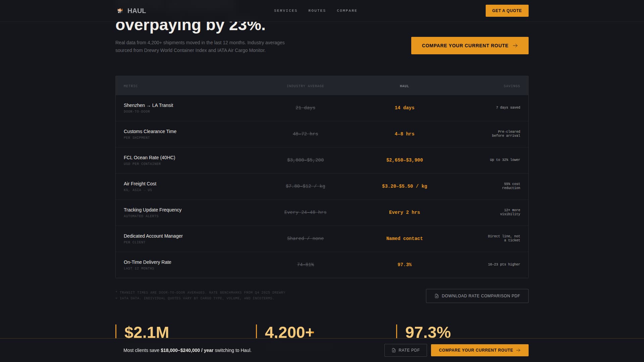Viewport: 644px width, 362px height.
Task: Click the 4–8 hrs Haul value
Action: click(404, 134)
